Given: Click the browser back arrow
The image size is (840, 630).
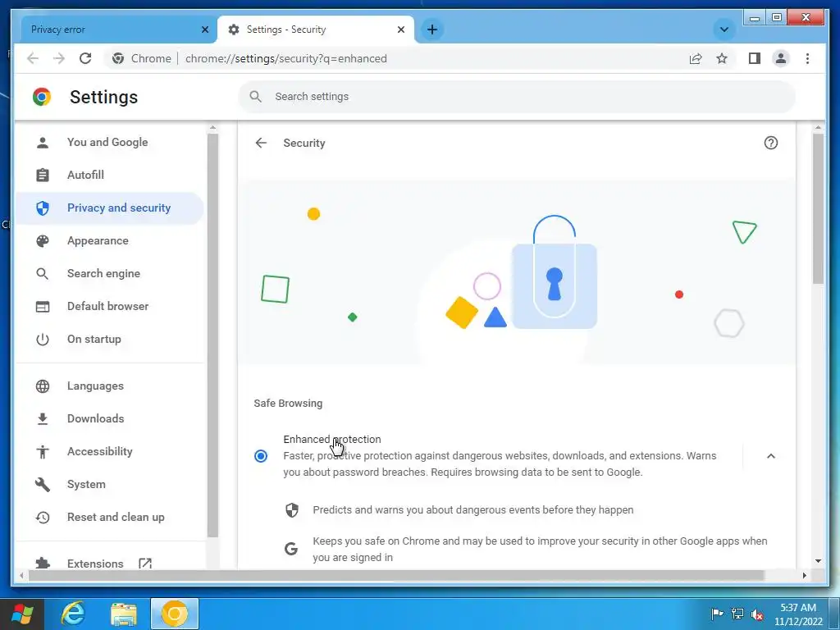Looking at the screenshot, I should click(33, 58).
